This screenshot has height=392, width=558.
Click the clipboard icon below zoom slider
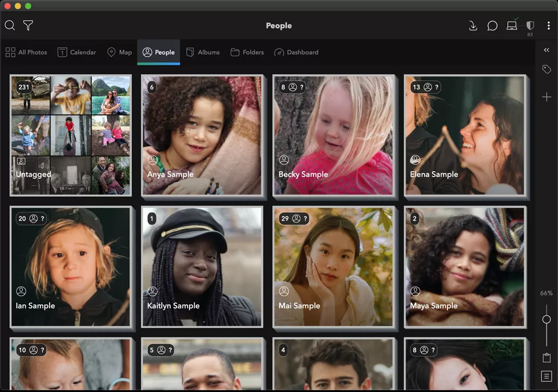coord(547,358)
